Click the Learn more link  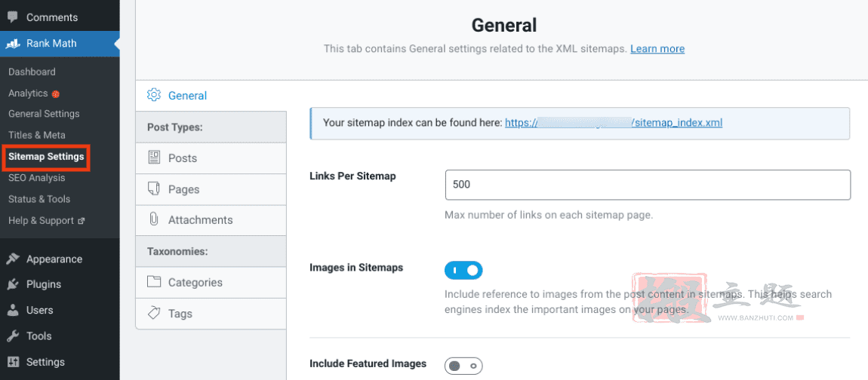tap(657, 49)
